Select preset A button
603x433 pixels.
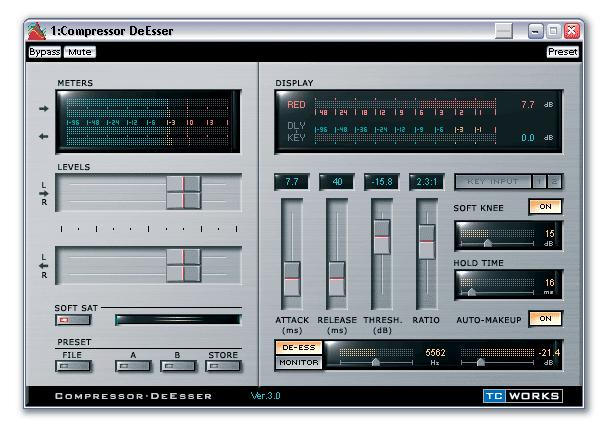click(133, 366)
